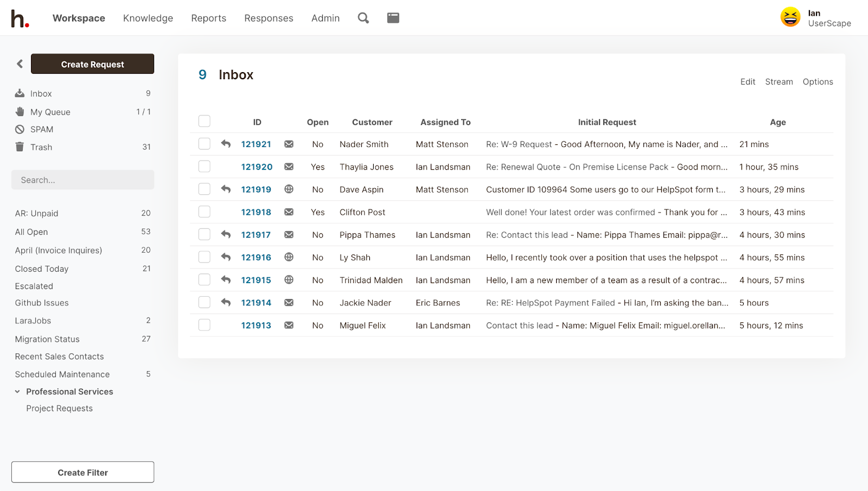
Task: Click the Create Request button
Action: click(x=92, y=63)
